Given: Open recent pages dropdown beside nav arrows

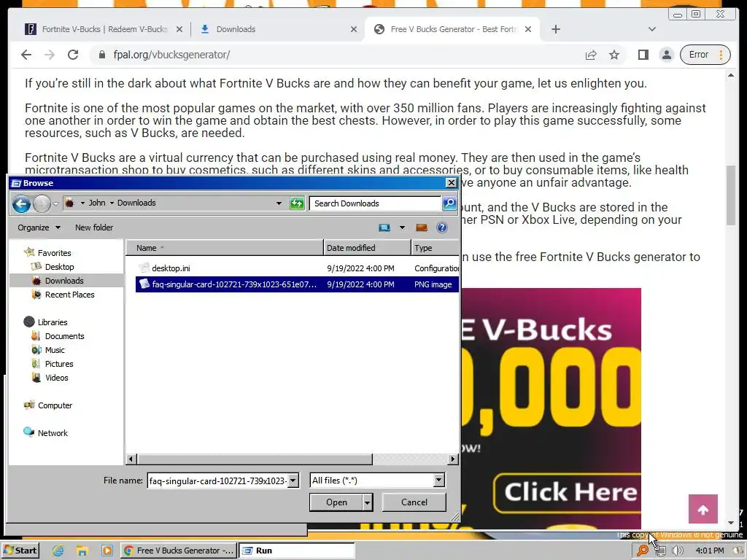Looking at the screenshot, I should click(55, 204).
